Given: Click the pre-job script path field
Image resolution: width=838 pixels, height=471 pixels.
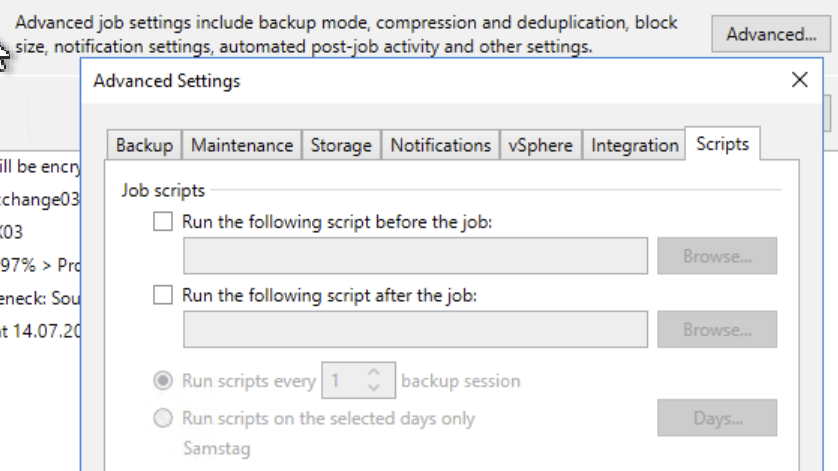Looking at the screenshot, I should (x=415, y=256).
